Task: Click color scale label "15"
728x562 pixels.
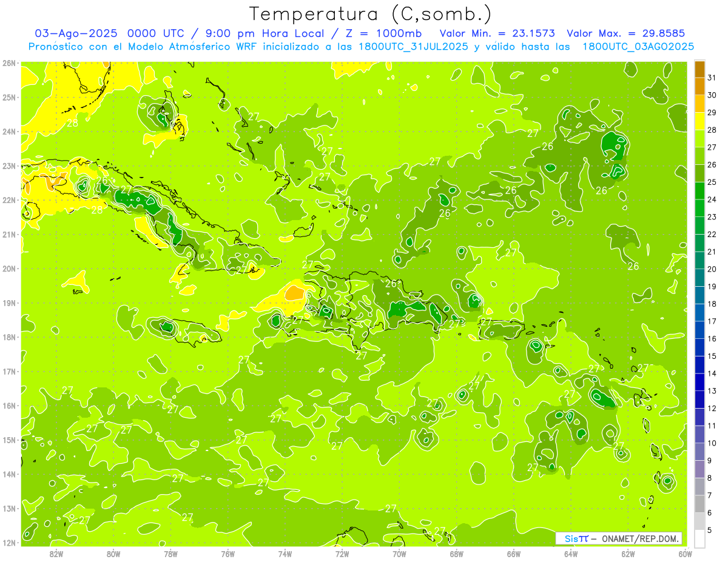Action: click(712, 356)
